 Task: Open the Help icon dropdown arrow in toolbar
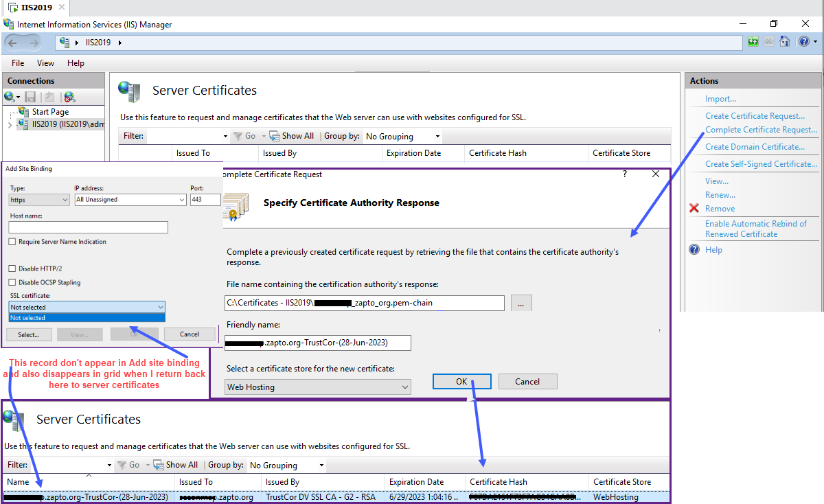pos(815,42)
